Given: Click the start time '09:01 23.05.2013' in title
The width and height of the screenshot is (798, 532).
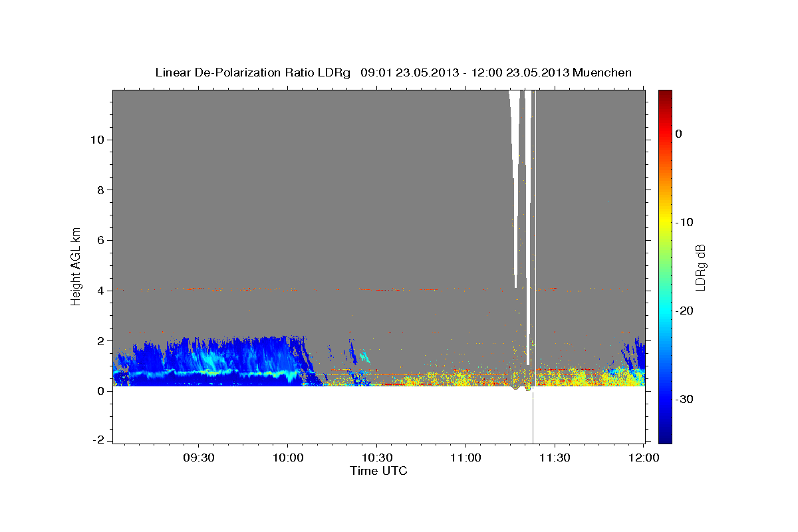Looking at the screenshot, I should (x=408, y=72).
